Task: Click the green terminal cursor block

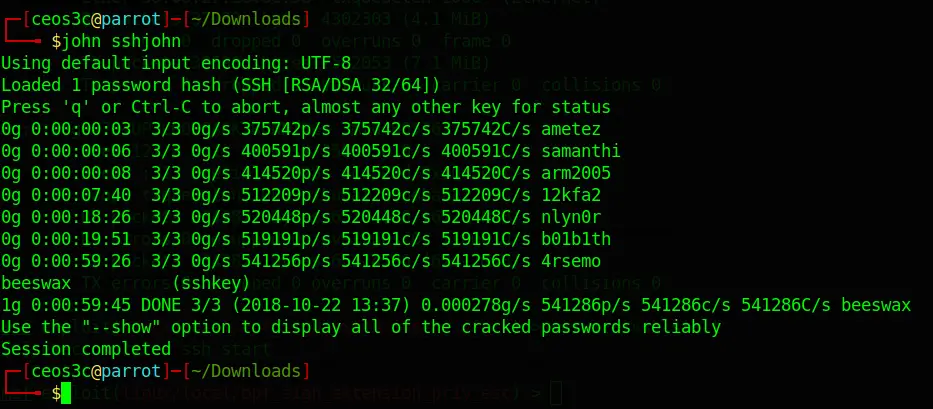Action: pos(65,393)
